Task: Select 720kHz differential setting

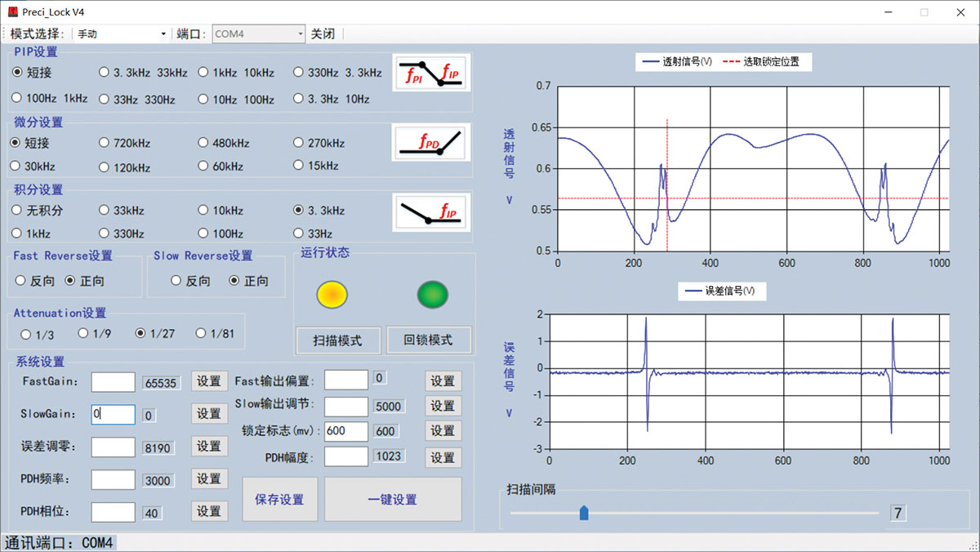Action: [x=104, y=143]
